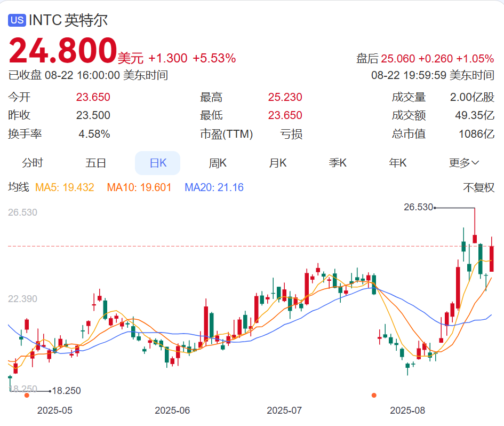Viewport: 504px width, 426px height.
Task: Select the 日K daily candlestick tab
Action: pos(157,163)
